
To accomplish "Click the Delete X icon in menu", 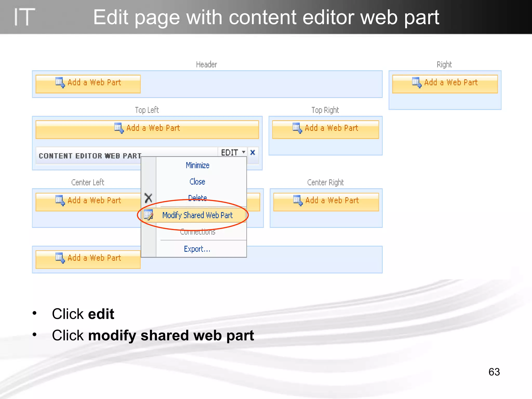I will tap(148, 198).
